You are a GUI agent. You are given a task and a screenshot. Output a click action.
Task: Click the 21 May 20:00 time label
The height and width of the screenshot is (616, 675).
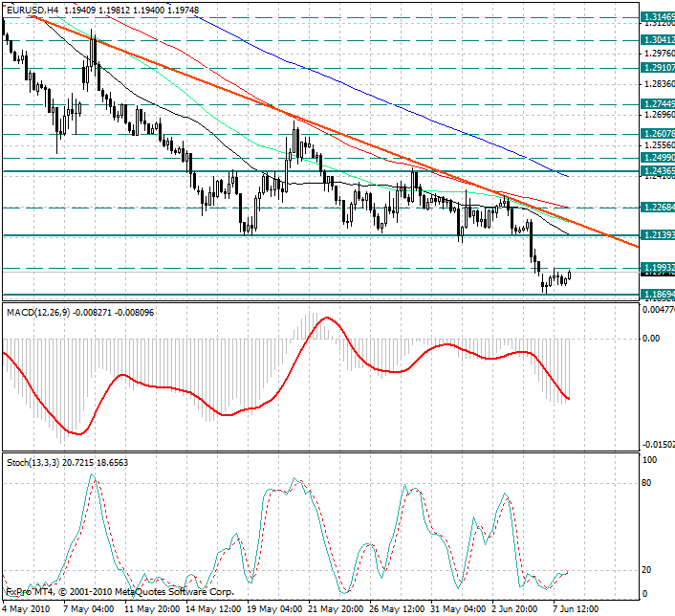point(336,609)
